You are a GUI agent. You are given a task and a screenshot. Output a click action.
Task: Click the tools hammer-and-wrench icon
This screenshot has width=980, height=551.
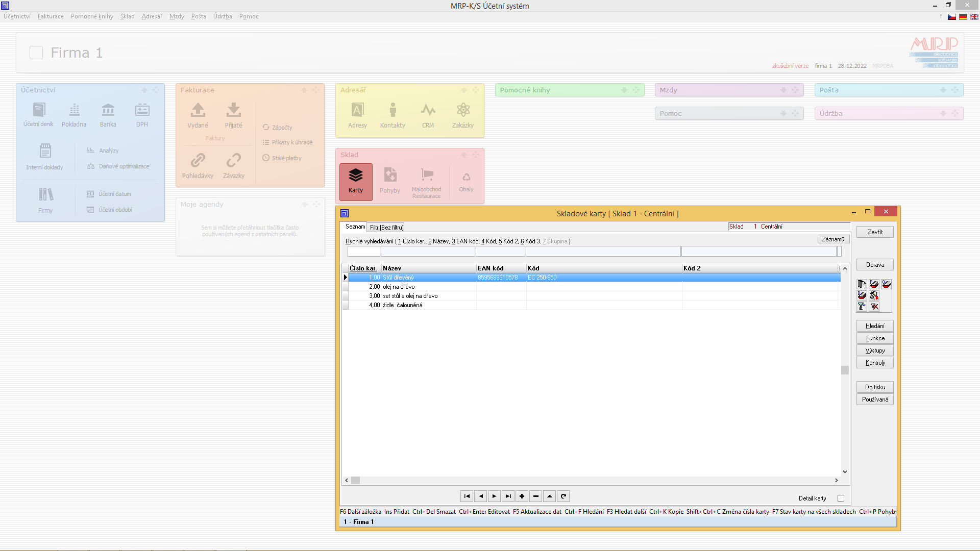pyautogui.click(x=874, y=295)
